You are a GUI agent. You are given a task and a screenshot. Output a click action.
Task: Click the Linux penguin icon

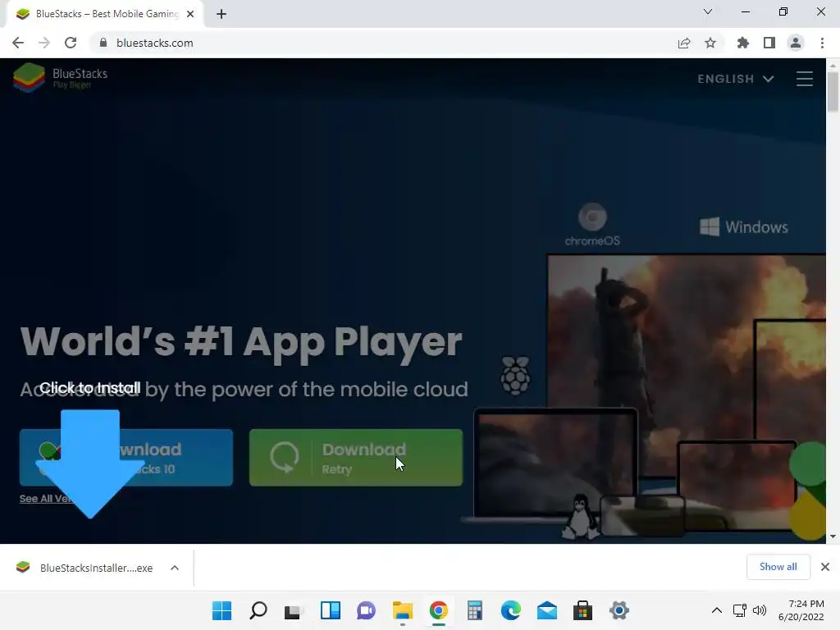click(x=580, y=517)
